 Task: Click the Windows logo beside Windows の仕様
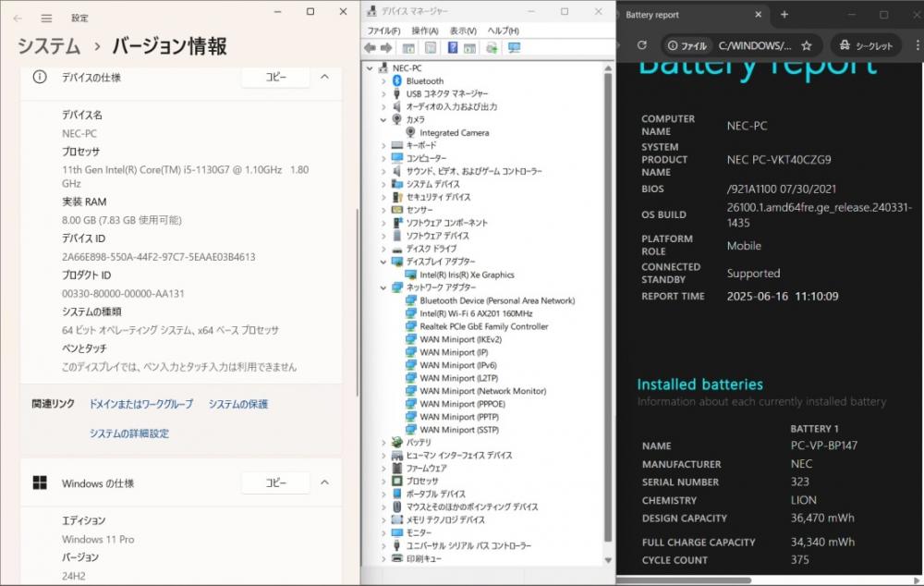(40, 482)
